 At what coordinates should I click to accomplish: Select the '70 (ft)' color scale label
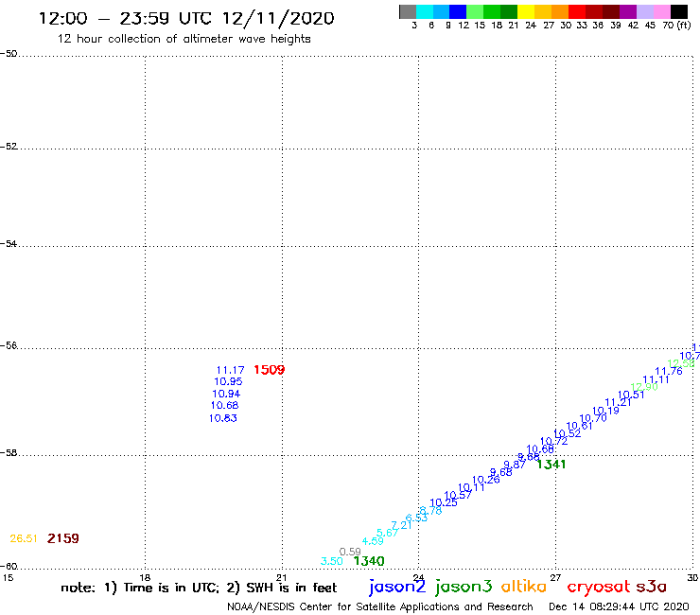point(676,26)
